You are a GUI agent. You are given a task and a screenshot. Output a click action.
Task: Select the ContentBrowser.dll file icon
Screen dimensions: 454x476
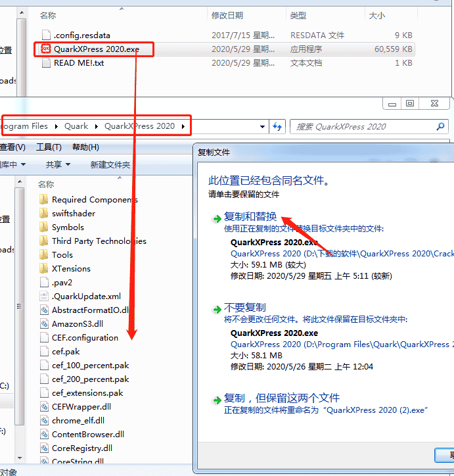point(44,434)
